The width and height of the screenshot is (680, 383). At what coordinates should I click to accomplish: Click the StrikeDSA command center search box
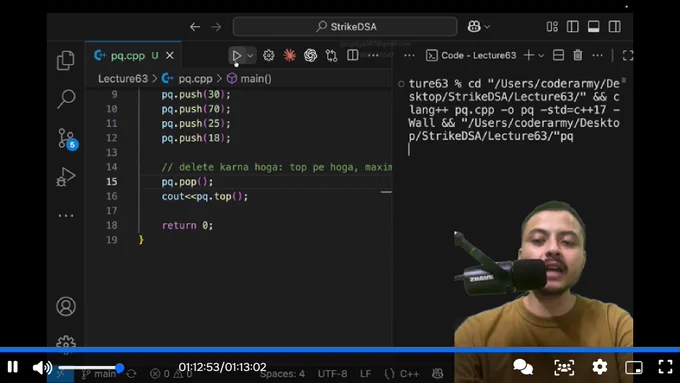point(345,26)
